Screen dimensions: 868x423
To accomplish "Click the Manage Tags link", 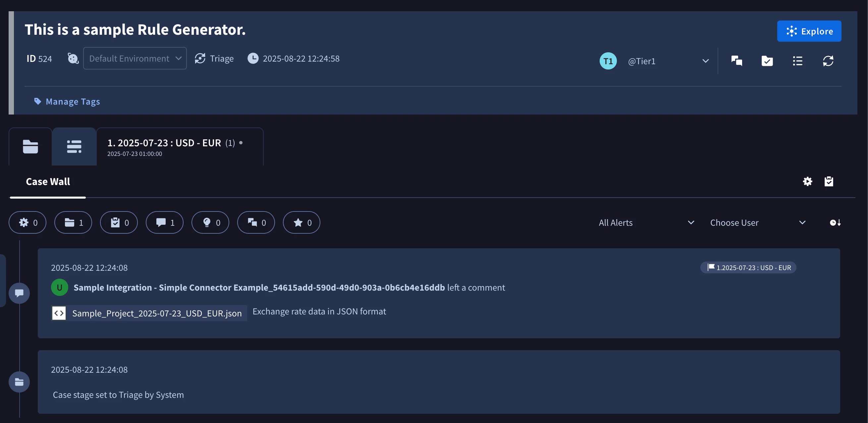I will pos(73,101).
